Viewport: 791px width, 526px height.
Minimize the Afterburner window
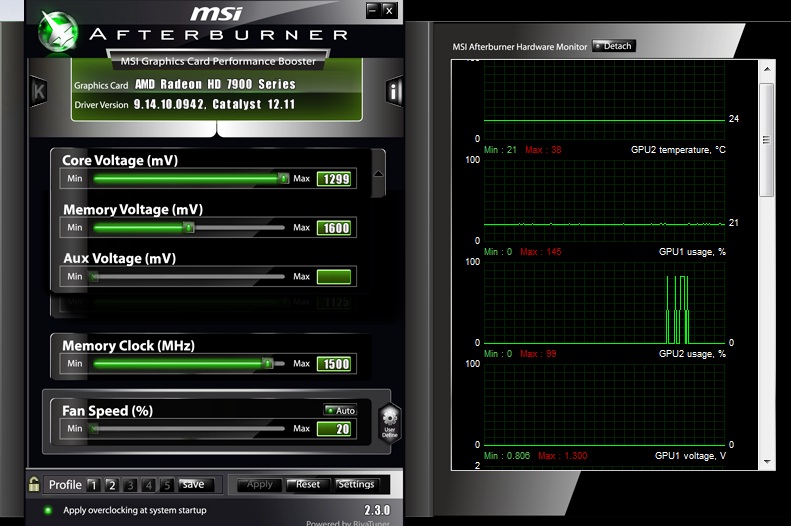(x=373, y=10)
